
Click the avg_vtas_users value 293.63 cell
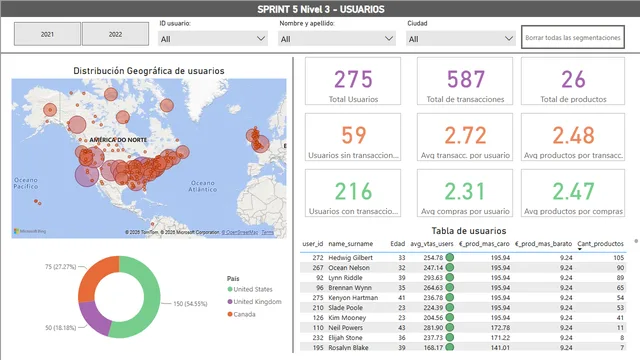[433, 278]
